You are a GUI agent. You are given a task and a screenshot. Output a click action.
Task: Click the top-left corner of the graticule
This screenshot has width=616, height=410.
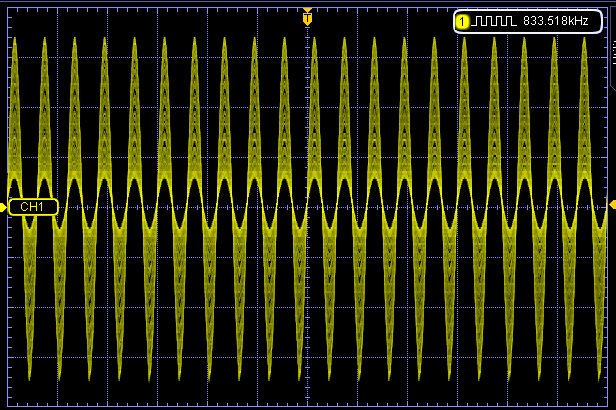8,8
